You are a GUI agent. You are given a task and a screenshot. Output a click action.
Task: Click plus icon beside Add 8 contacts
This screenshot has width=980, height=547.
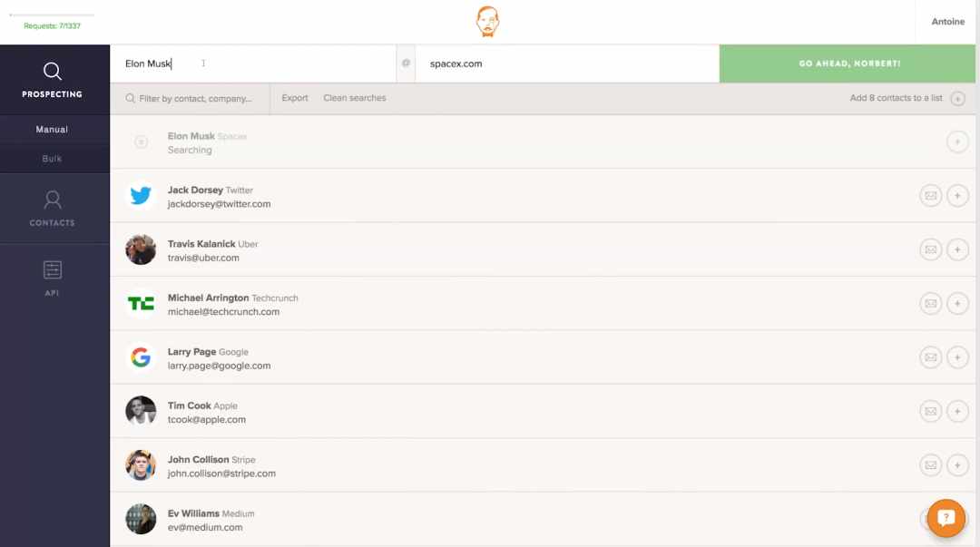(x=957, y=98)
